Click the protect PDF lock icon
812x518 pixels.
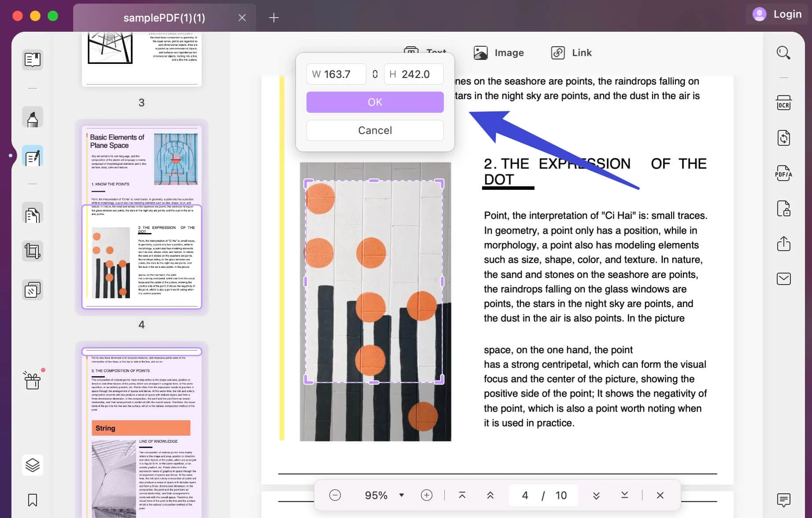[783, 208]
